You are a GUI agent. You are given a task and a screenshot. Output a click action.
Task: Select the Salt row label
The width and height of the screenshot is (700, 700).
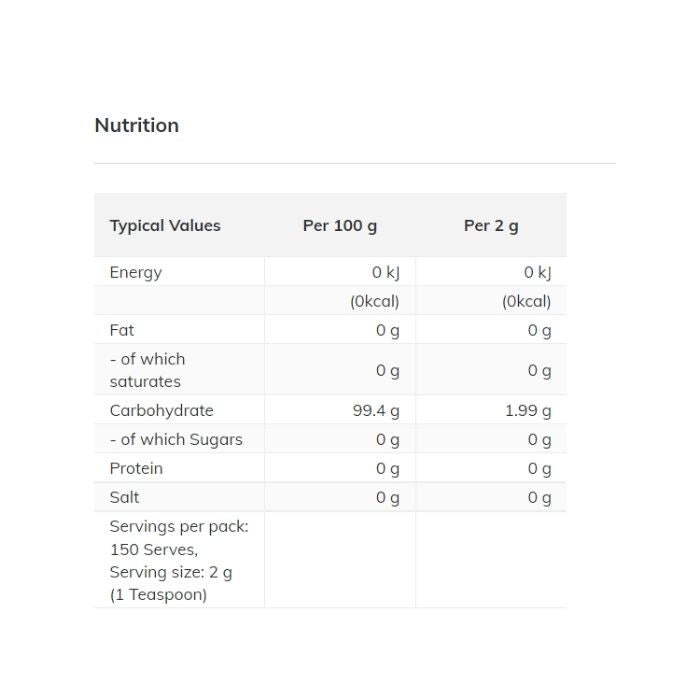(125, 497)
